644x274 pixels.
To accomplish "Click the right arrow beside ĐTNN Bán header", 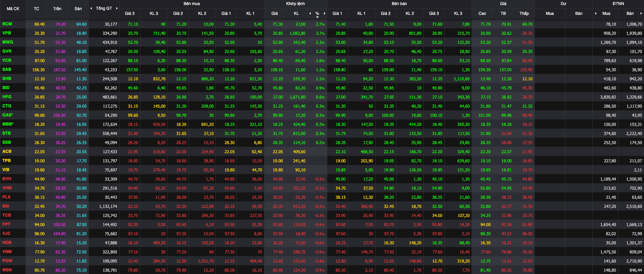I will [x=641, y=13].
